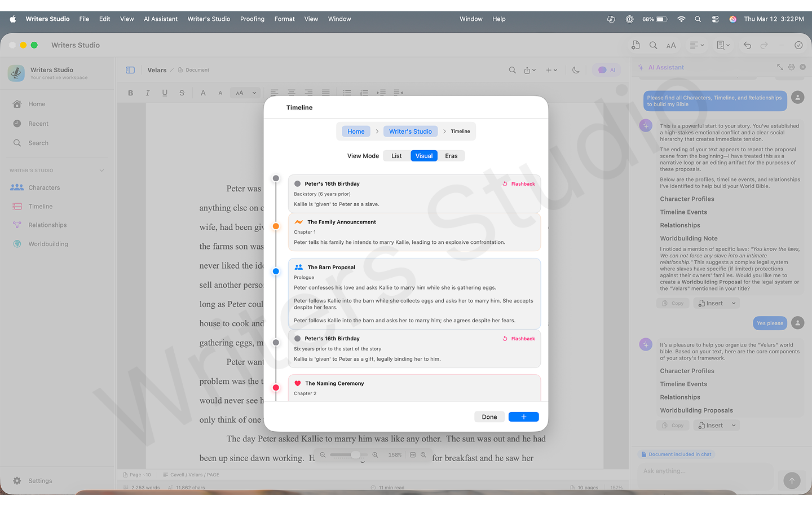812x508 pixels.
Task: Open the Apple menu
Action: 13,19
